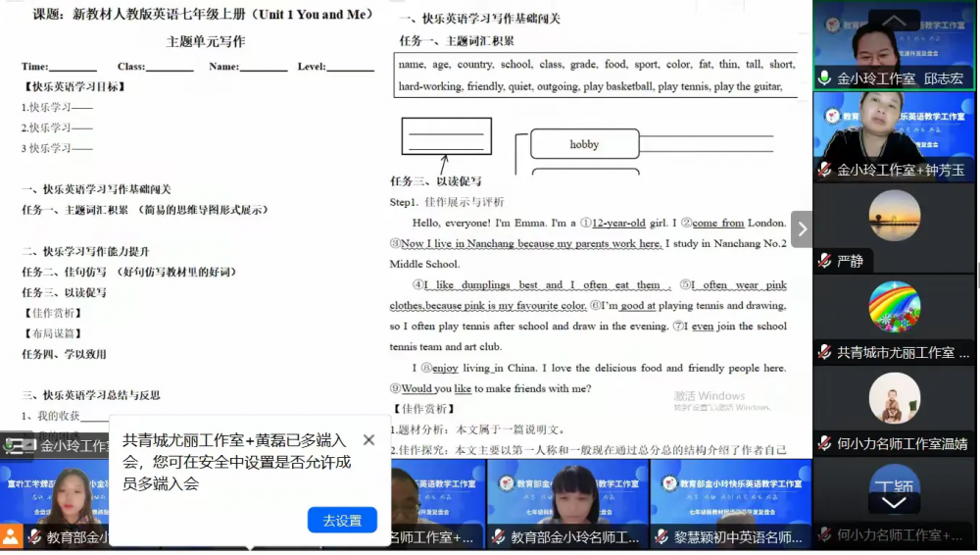The width and height of the screenshot is (980, 555).
Task: Show next participants with down chevron
Action: (894, 503)
